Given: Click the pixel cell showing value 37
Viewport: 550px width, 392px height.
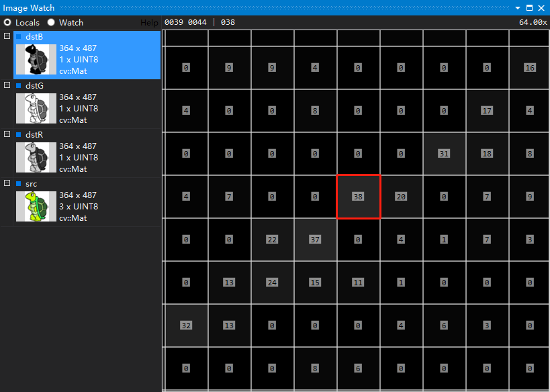Looking at the screenshot, I should 315,240.
